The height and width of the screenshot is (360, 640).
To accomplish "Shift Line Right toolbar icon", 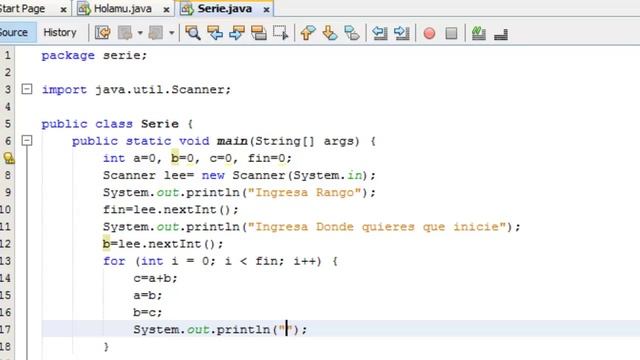I will click(402, 33).
